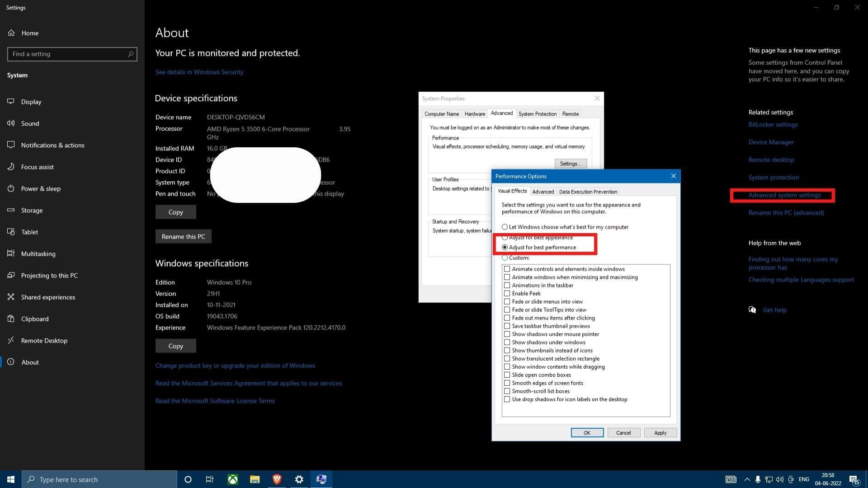Click the Rename this PC button
868x488 pixels.
[183, 236]
